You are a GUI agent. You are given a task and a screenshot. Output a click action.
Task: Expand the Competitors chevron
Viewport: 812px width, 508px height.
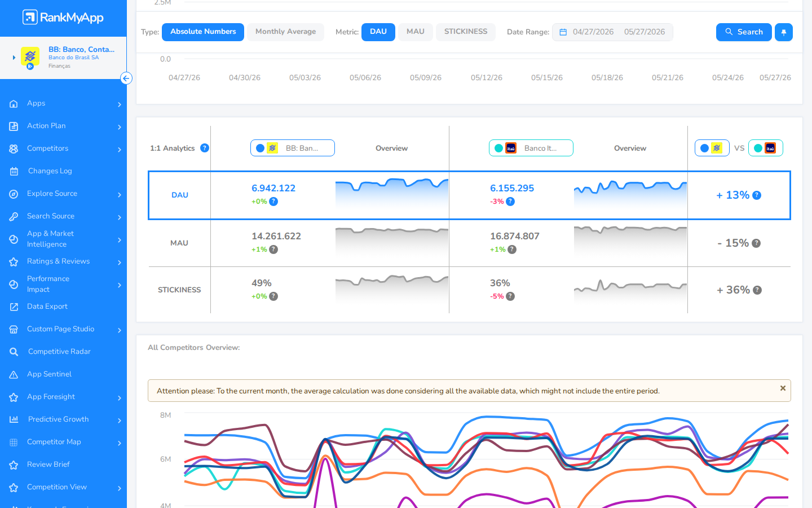coord(120,150)
